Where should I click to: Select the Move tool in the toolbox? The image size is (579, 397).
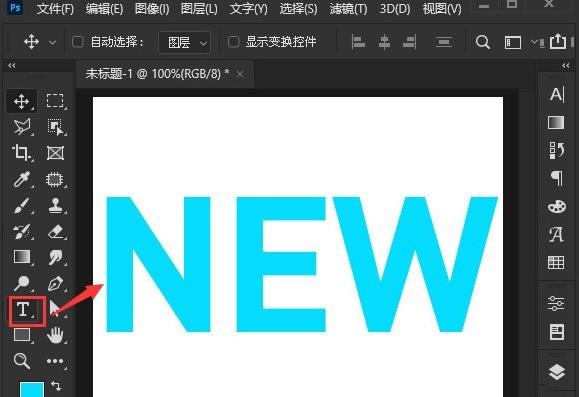tap(21, 101)
